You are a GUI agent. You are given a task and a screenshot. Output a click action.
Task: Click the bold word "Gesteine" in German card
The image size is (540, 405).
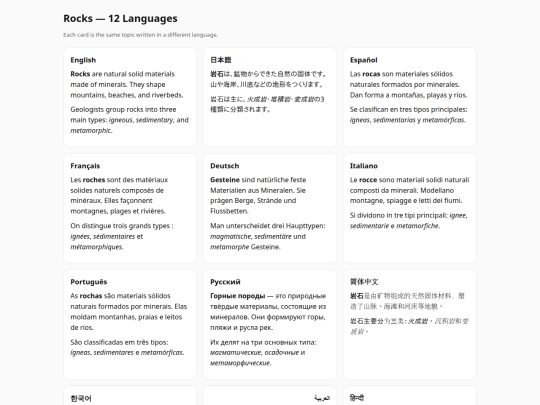click(225, 180)
